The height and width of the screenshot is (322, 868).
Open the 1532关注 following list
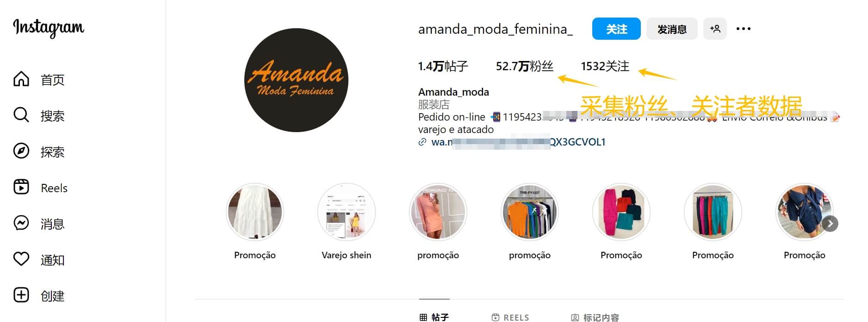605,66
